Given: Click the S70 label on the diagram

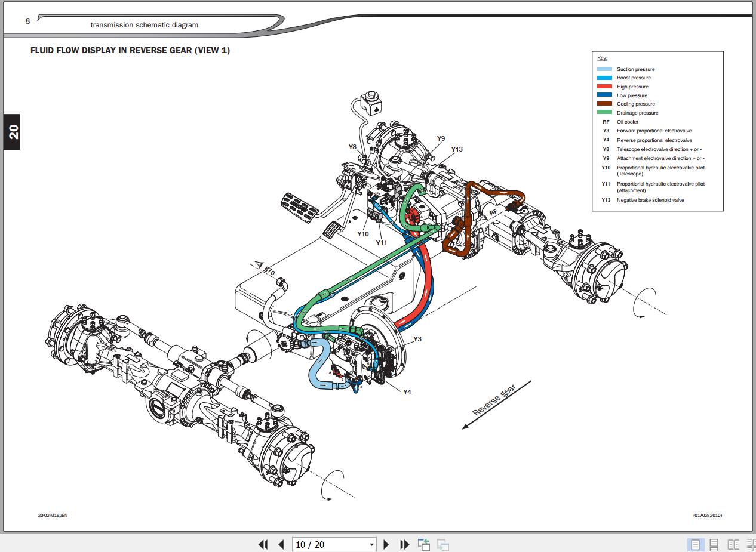Looking at the screenshot, I should click(x=269, y=271).
